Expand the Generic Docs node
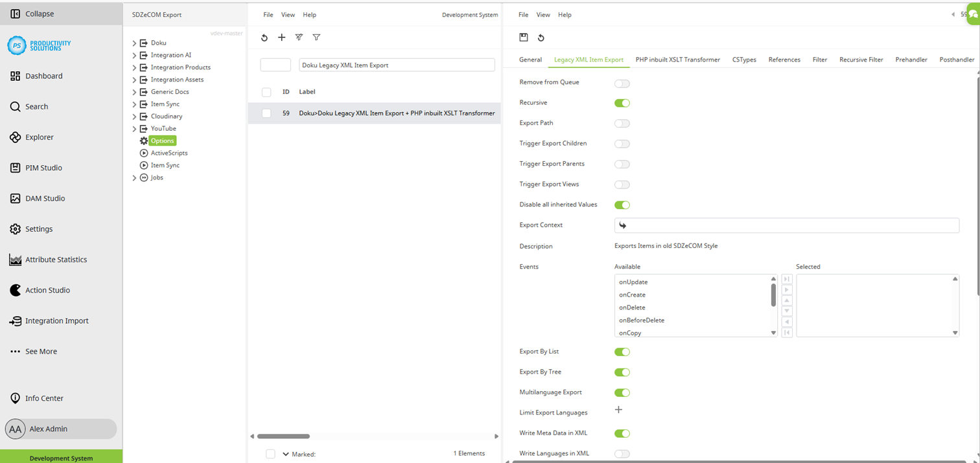The image size is (980, 463). [135, 92]
